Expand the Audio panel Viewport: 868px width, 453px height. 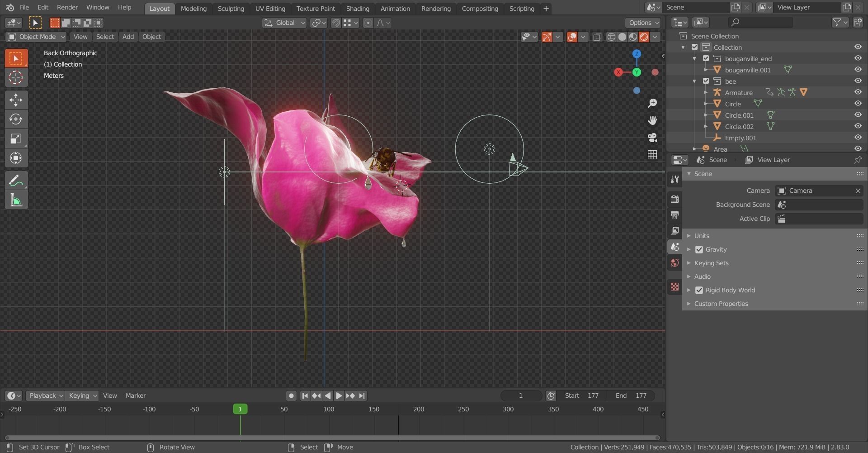702,277
